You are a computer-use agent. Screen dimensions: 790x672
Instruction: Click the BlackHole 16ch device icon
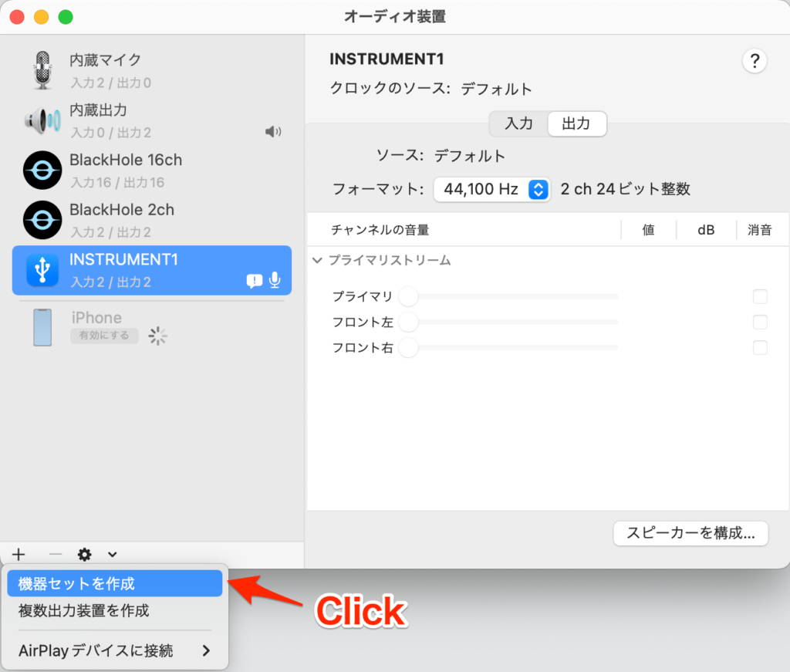(42, 171)
